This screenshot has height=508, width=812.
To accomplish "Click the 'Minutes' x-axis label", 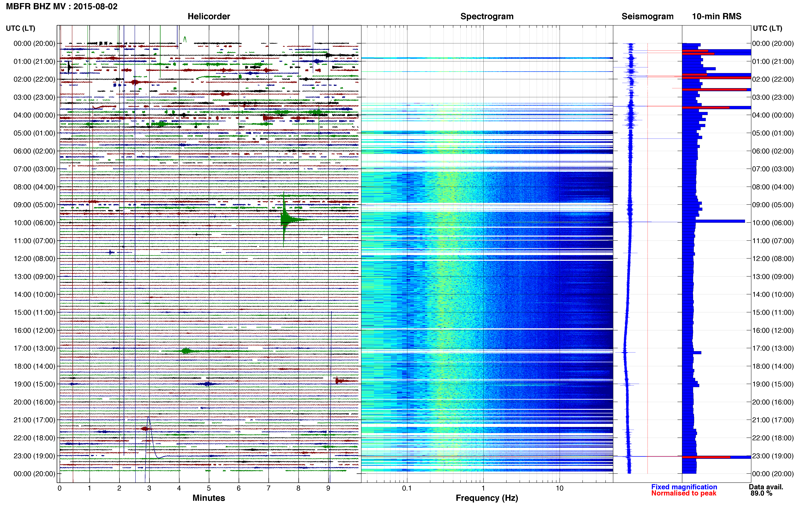I will point(209,498).
